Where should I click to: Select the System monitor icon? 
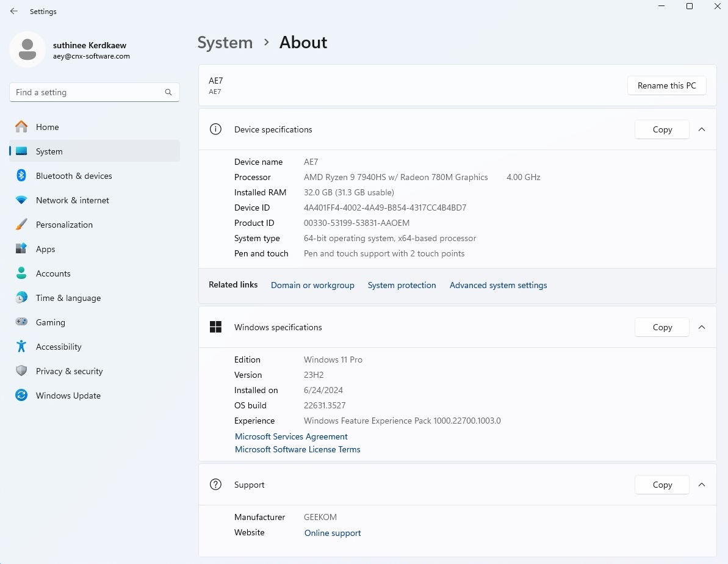21,151
